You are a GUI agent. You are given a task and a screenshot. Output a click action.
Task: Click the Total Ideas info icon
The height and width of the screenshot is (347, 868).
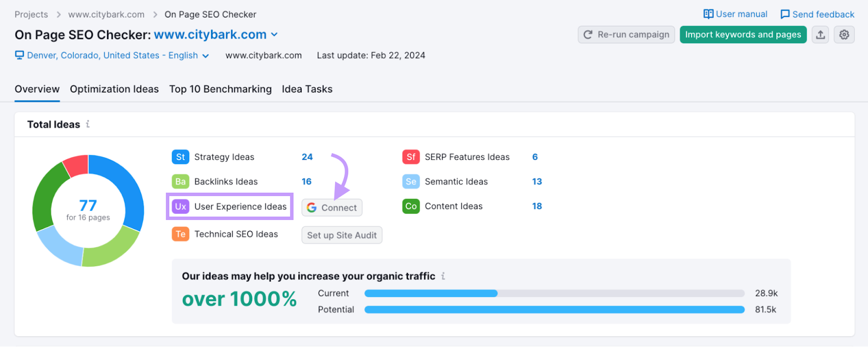(x=88, y=124)
